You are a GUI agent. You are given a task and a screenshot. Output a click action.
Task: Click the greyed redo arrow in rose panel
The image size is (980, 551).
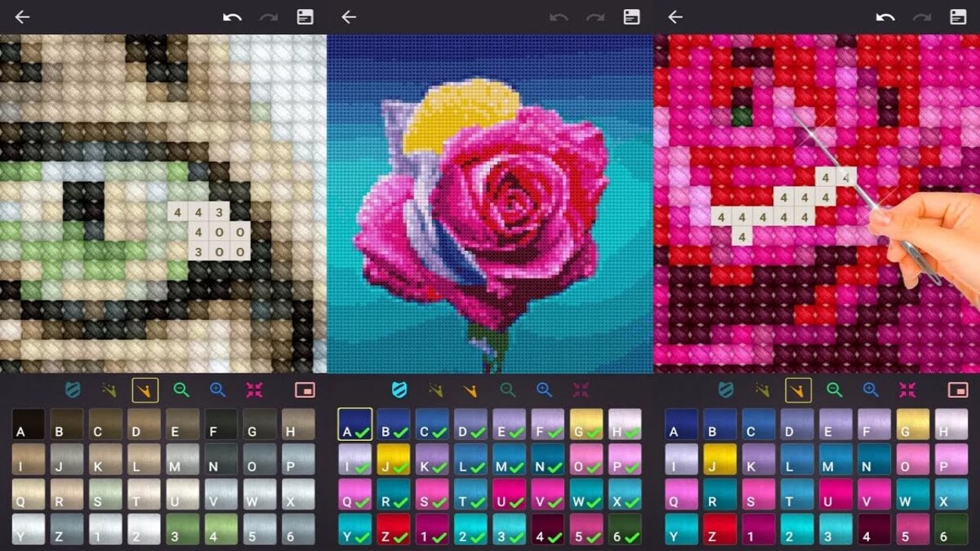click(595, 17)
